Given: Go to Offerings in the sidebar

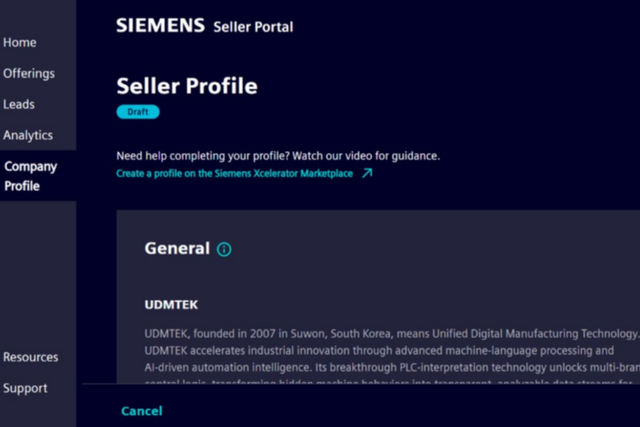Looking at the screenshot, I should tap(29, 73).
